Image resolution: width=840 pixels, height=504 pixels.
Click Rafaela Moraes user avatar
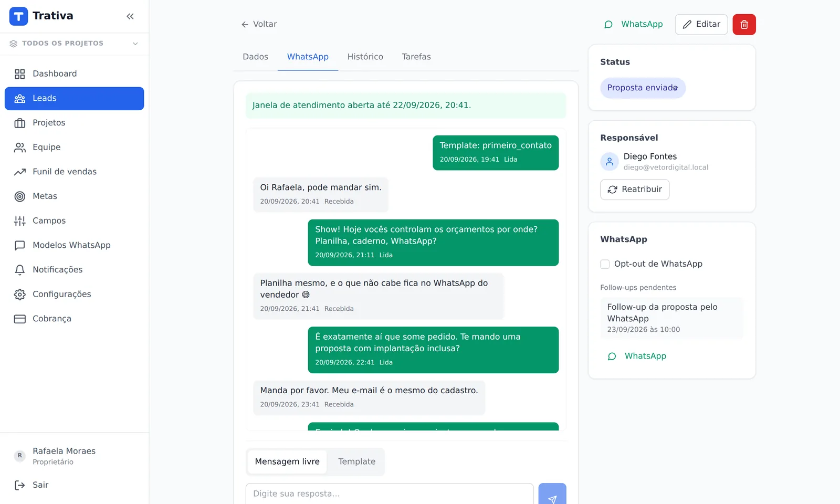(20, 456)
